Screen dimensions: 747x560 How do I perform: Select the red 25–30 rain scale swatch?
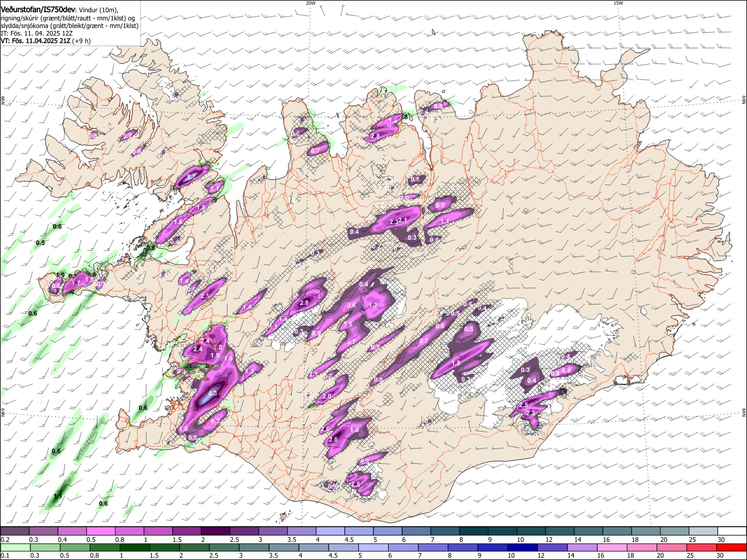pyautogui.click(x=701, y=547)
